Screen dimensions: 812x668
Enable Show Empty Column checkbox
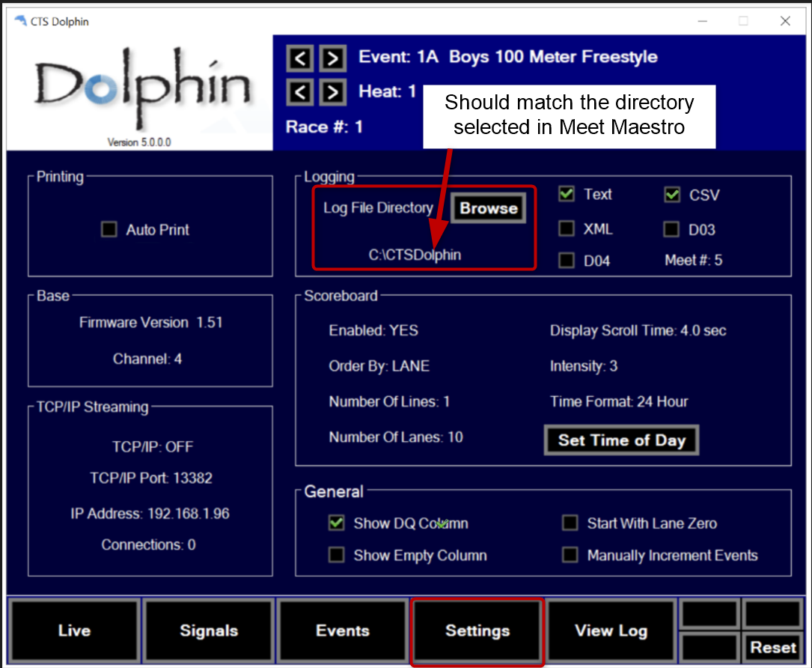[337, 555]
